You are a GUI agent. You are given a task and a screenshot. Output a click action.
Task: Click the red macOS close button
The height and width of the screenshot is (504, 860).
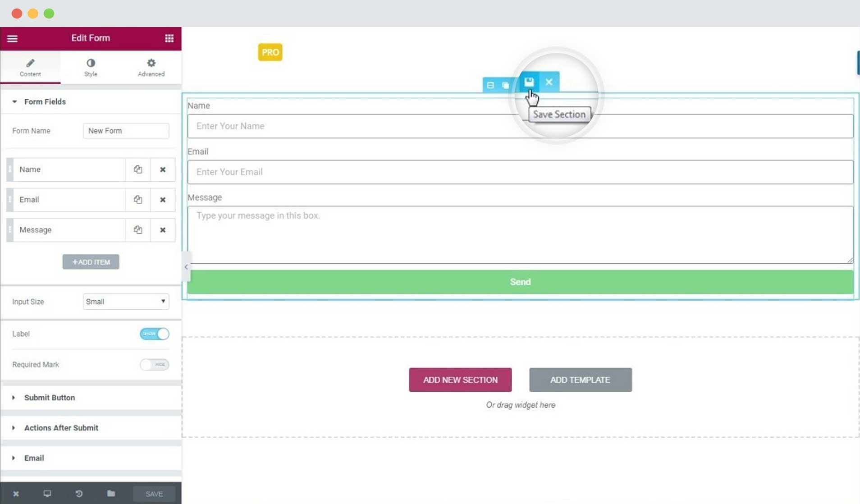pos(17,14)
